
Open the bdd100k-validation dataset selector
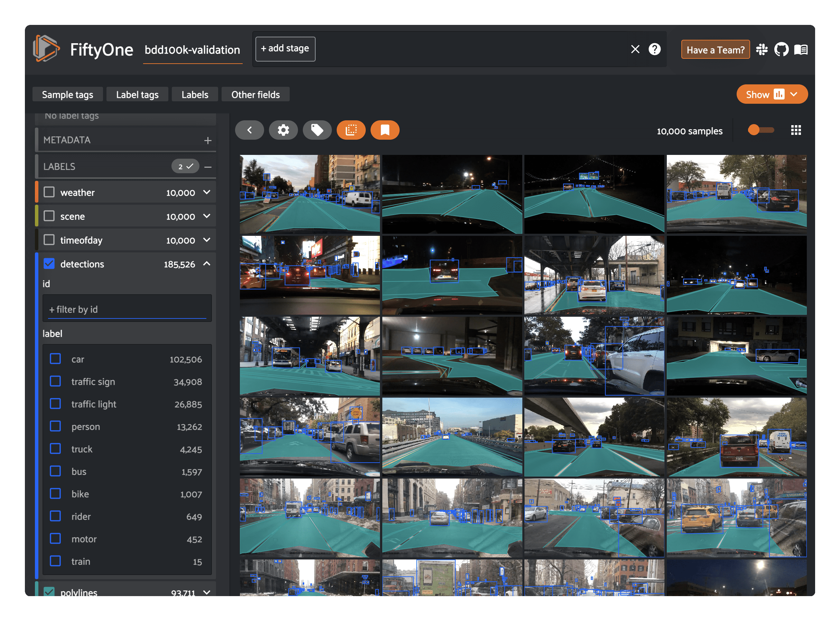[x=193, y=50]
